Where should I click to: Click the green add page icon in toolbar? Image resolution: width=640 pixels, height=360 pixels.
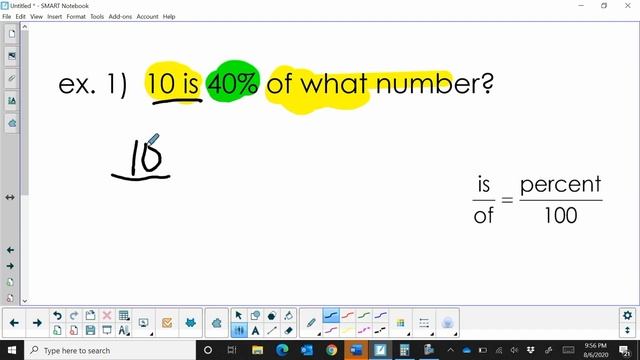click(x=57, y=330)
